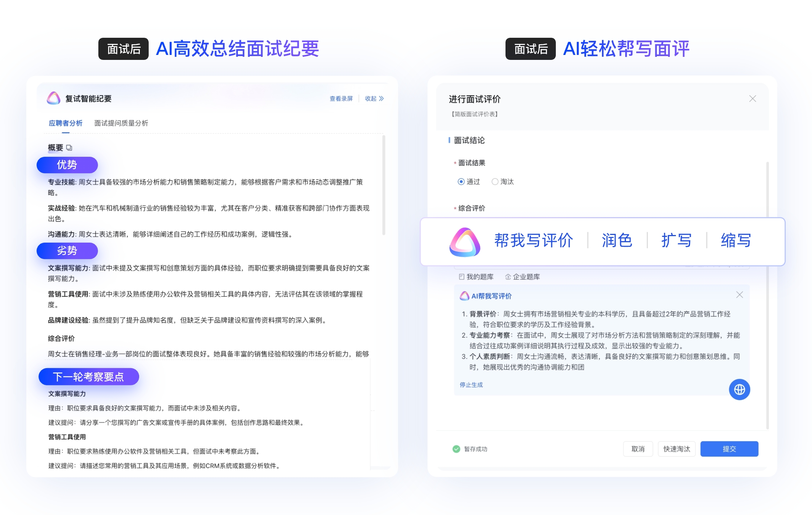Click the copy icon beside 概要
Screen dimensions: 812x515
[x=69, y=148]
